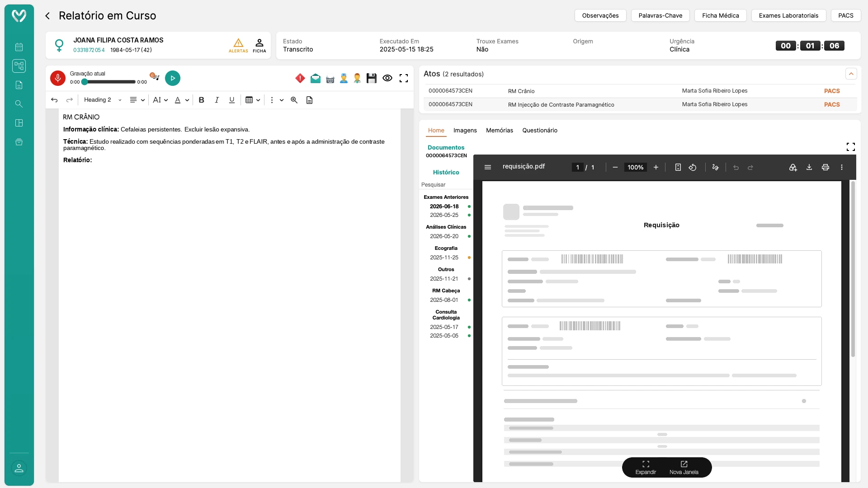Screen dimensions: 868x488
Task: Open the font size dropdown
Action: tap(160, 100)
